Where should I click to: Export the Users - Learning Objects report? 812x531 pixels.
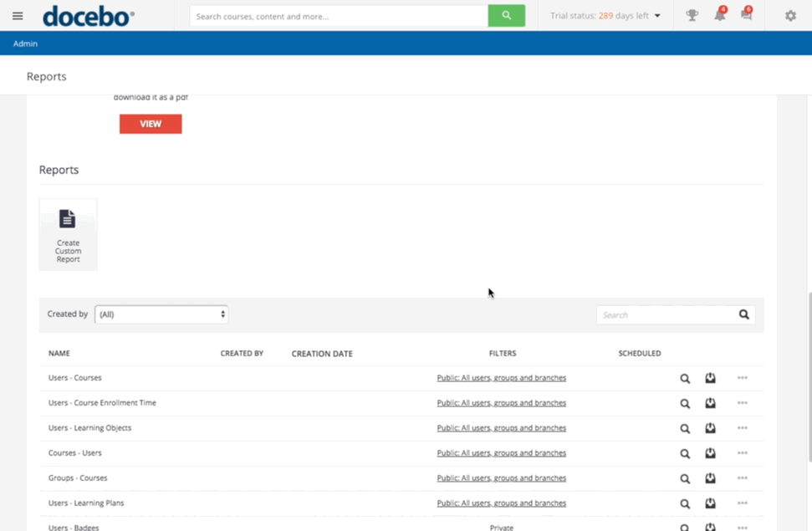click(710, 429)
